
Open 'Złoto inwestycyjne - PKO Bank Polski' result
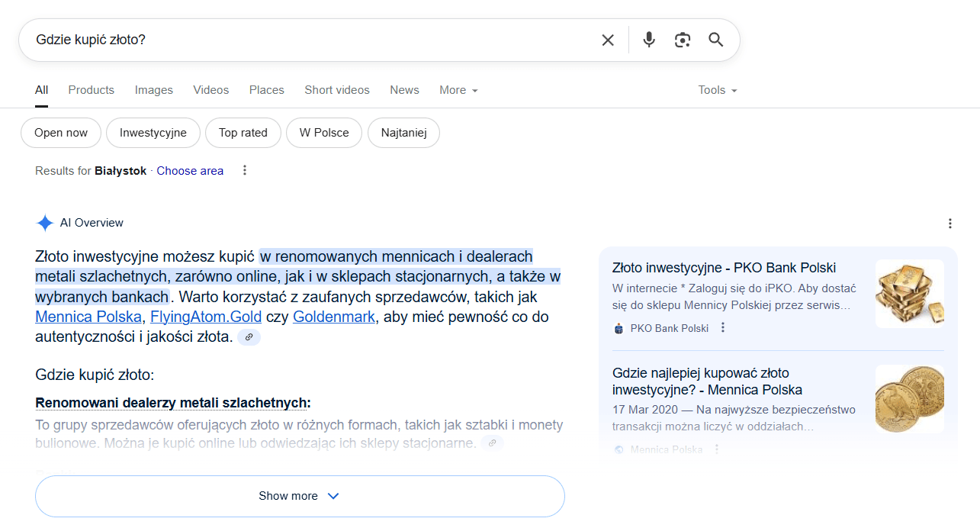coord(725,268)
